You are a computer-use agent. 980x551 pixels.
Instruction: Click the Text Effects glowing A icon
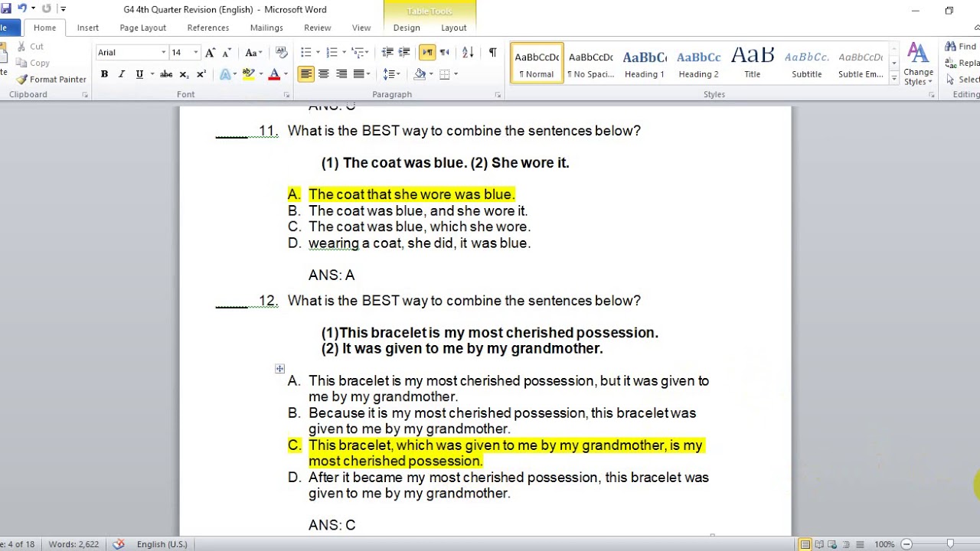(225, 74)
